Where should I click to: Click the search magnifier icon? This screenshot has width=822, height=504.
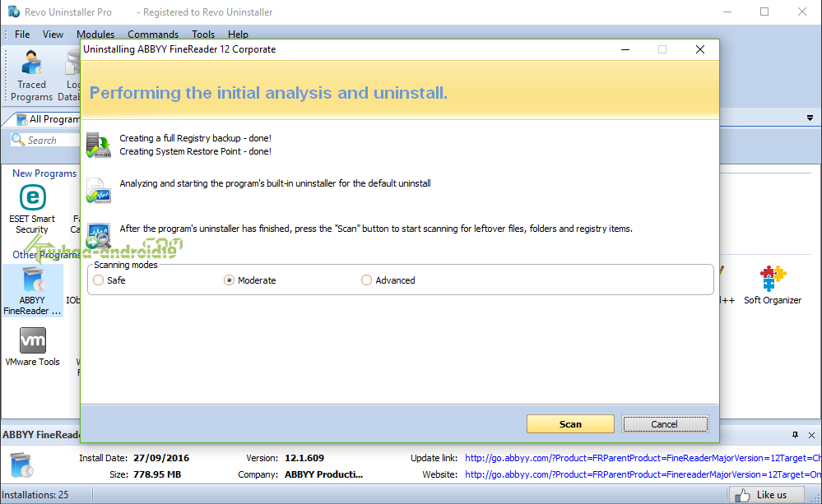18,140
